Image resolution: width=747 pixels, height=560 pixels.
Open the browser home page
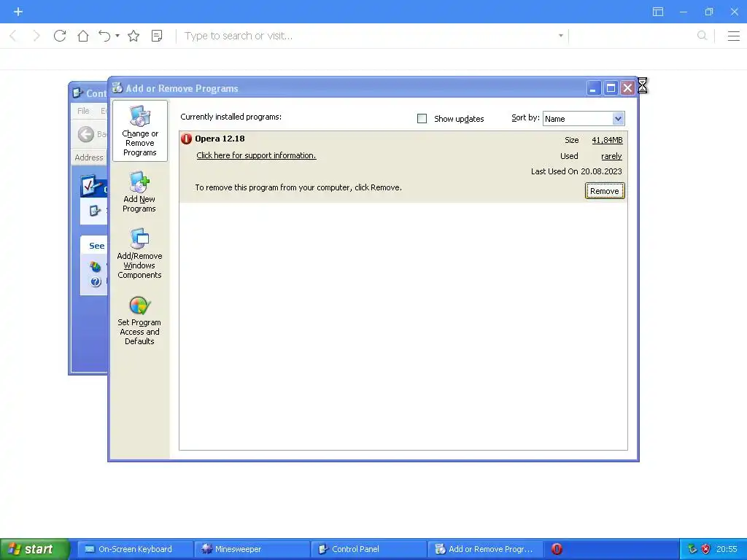[83, 36]
